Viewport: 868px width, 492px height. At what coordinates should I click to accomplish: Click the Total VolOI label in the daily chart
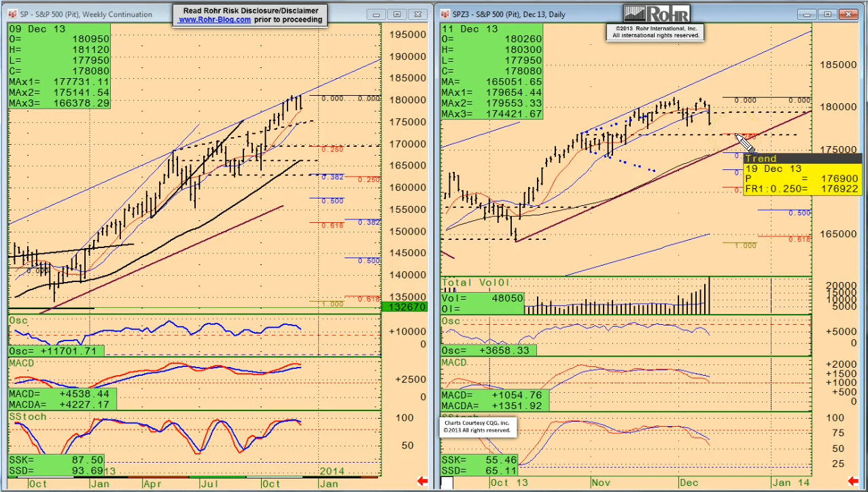tap(476, 282)
